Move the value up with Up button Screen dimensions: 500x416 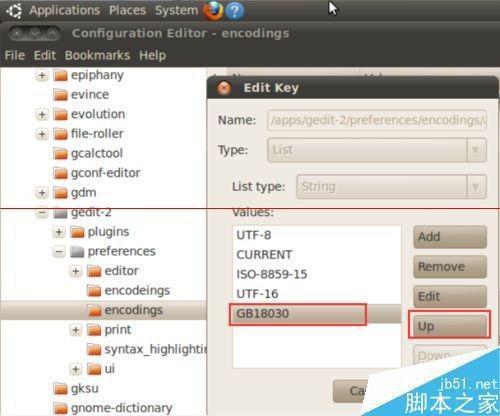(450, 326)
